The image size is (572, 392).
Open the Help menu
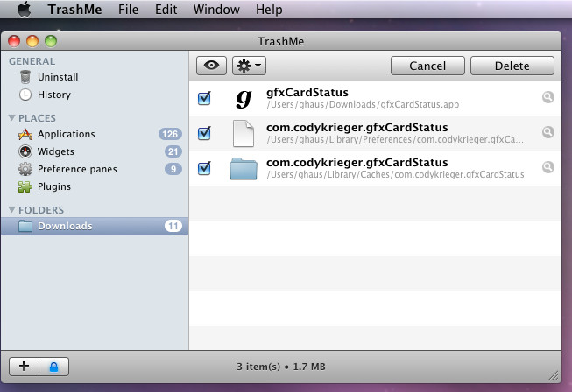click(269, 10)
